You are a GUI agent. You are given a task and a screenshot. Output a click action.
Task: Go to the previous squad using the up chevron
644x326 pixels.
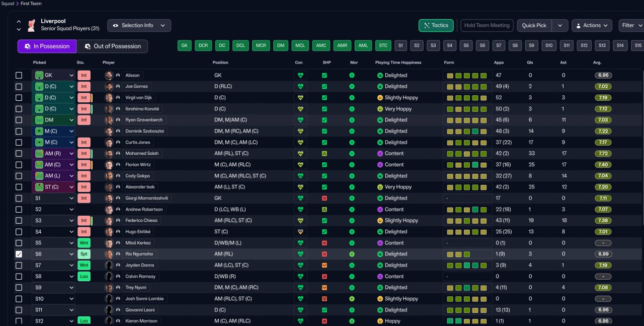(x=19, y=22)
